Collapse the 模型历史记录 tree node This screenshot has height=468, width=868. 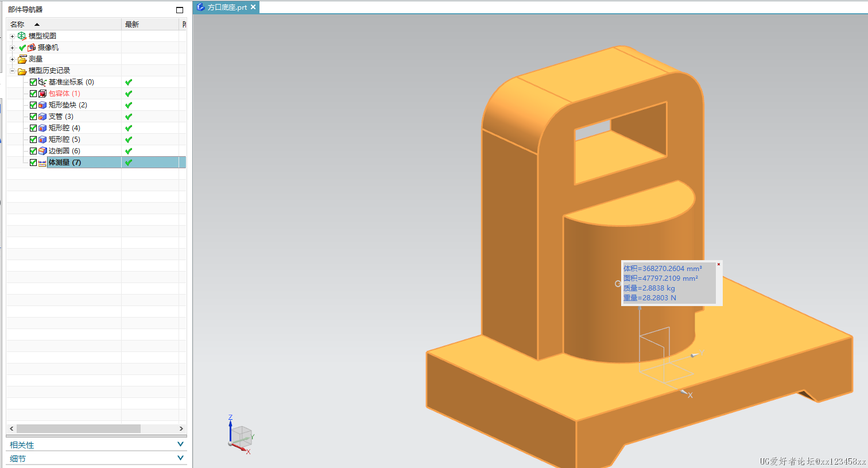click(x=12, y=71)
